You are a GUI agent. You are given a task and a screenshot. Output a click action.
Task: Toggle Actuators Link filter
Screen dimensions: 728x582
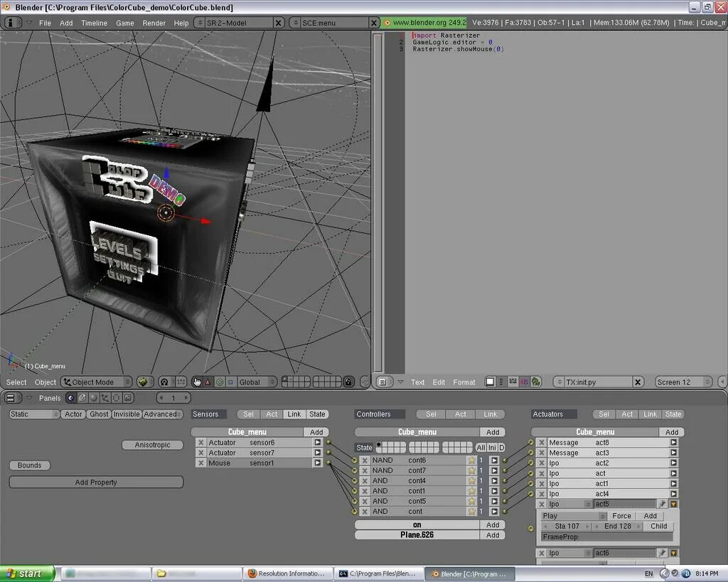point(650,414)
